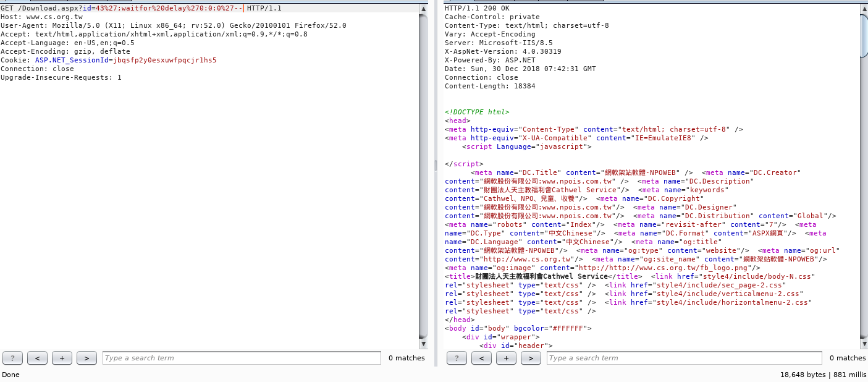Click Connection: close in the response pane
The width and height of the screenshot is (868, 382).
481,77
